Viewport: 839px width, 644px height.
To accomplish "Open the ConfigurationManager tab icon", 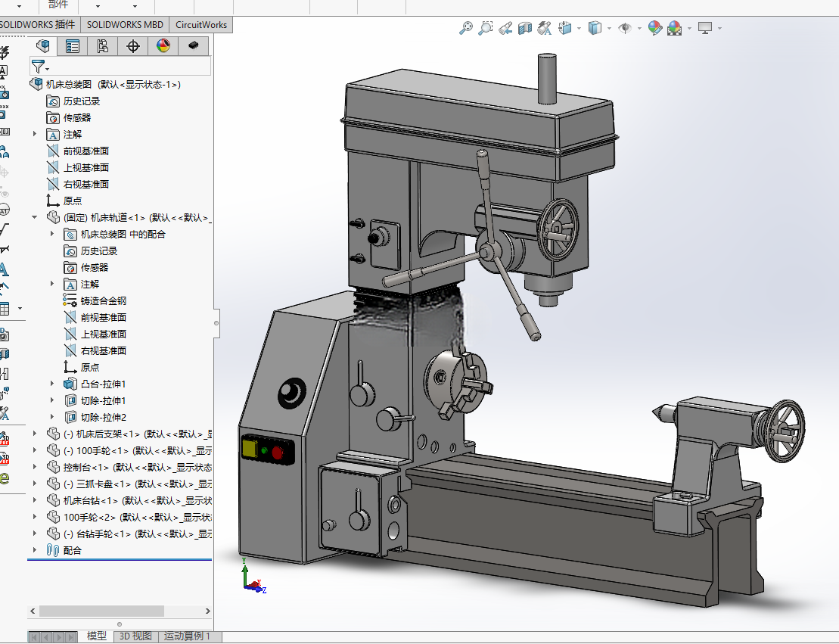I will tap(103, 46).
